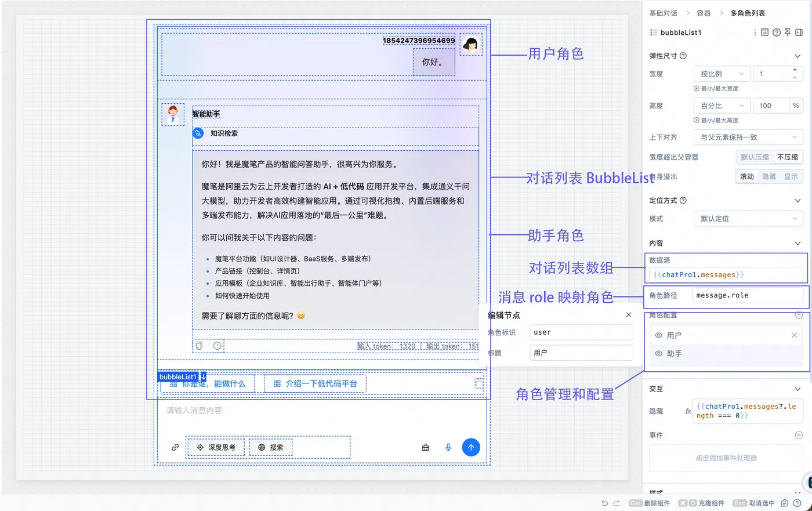Click the assistant avatar thumbnail
The image size is (812, 511).
point(172,115)
